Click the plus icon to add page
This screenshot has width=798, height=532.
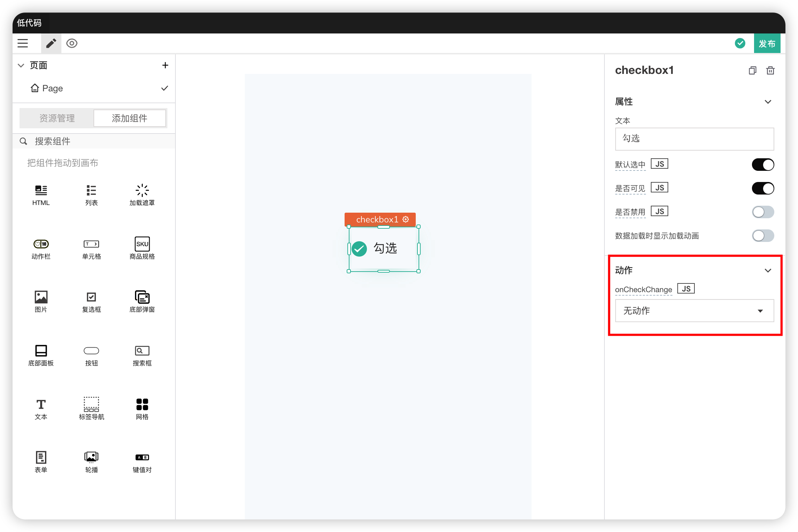[x=165, y=65]
